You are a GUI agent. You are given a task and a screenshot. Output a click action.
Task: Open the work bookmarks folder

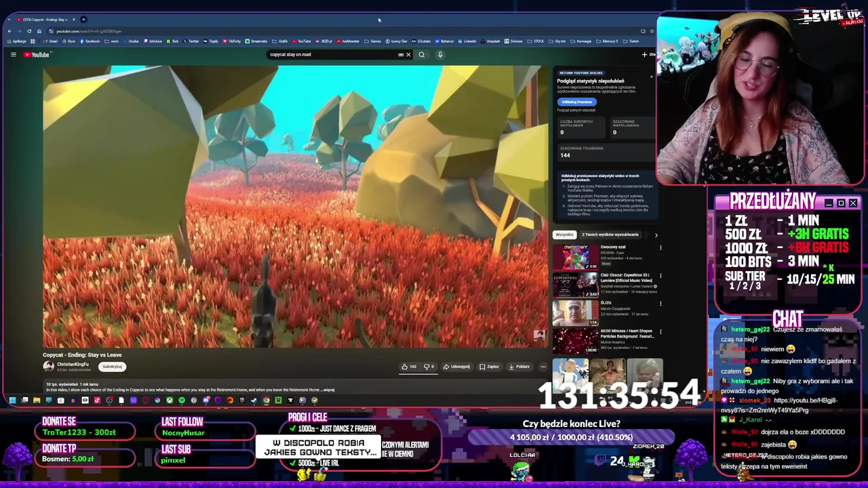112,41
